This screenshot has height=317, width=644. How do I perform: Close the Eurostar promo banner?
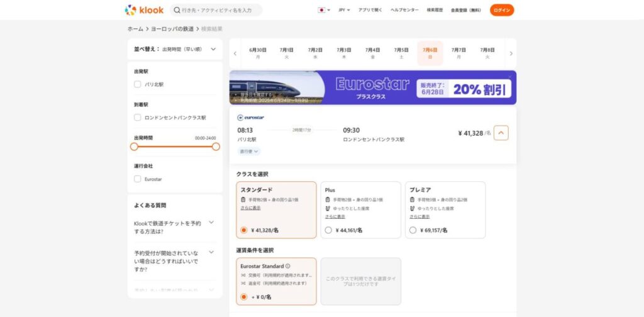coord(510,76)
